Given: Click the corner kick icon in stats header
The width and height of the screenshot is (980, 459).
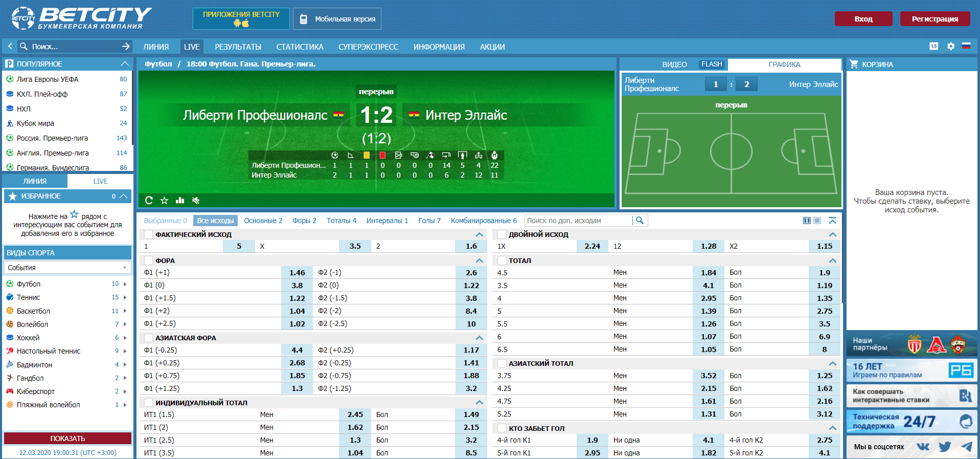Looking at the screenshot, I should pos(351,155).
